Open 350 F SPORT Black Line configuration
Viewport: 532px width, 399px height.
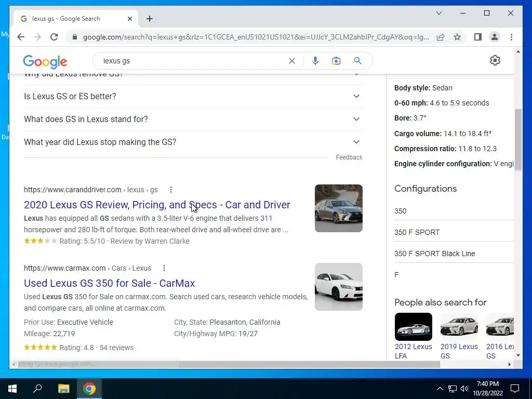pos(454,254)
